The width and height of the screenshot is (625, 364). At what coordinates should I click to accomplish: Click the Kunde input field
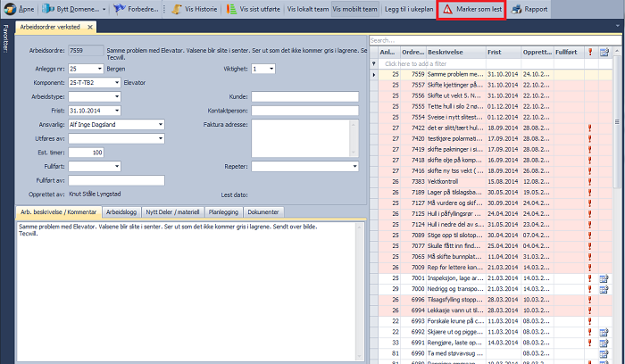point(304,96)
